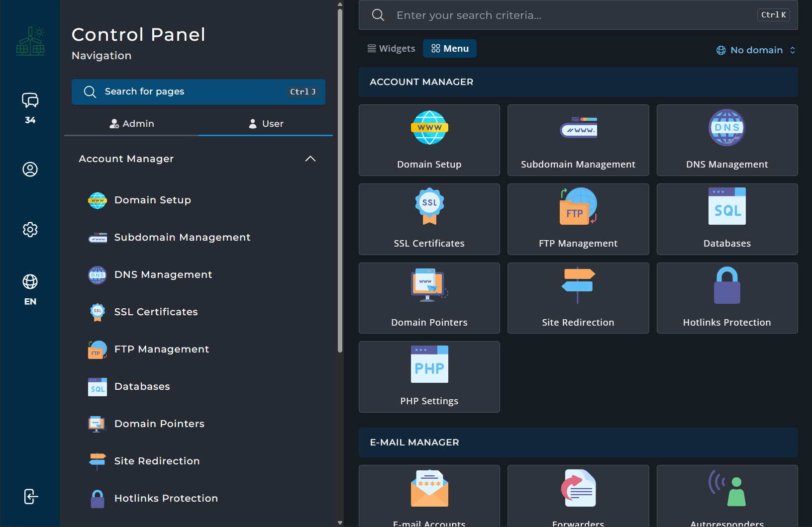Click the Search for pages field
The image size is (812, 527).
[198, 92]
